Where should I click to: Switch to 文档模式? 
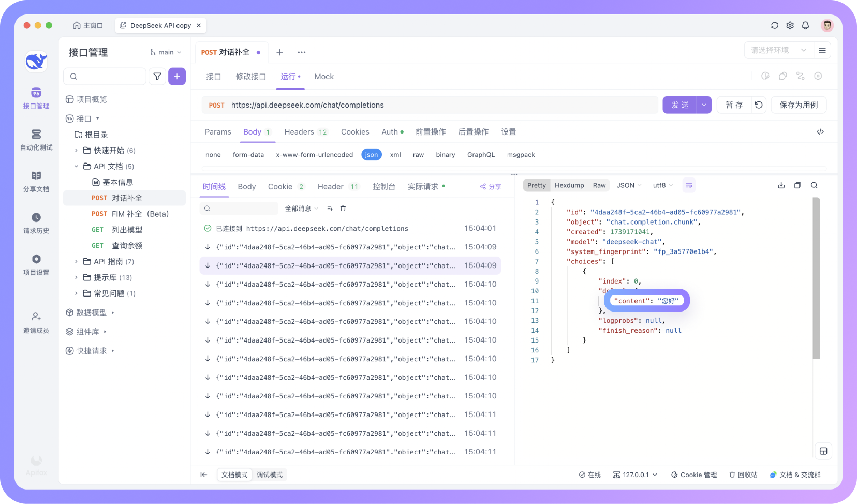pos(234,475)
